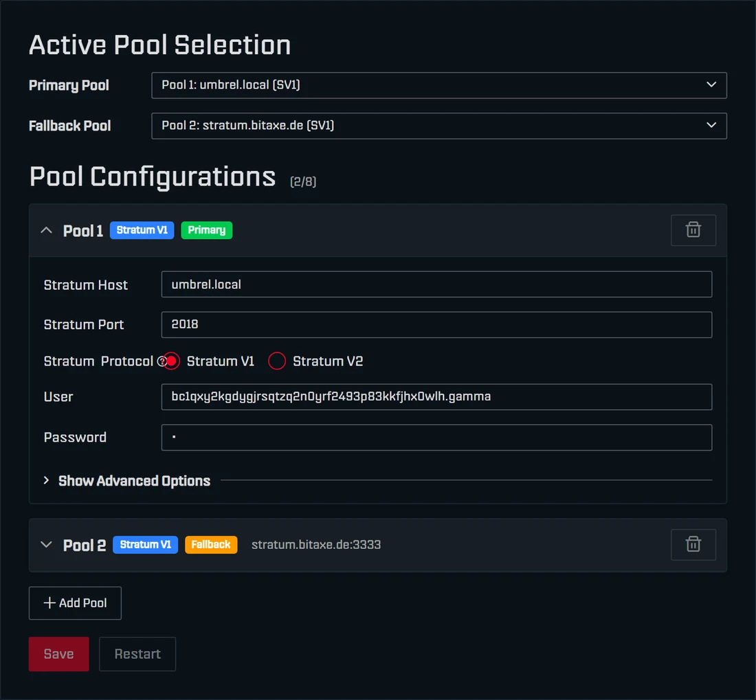Delete Pool 2 with its trash icon
756x700 pixels.
coord(693,544)
